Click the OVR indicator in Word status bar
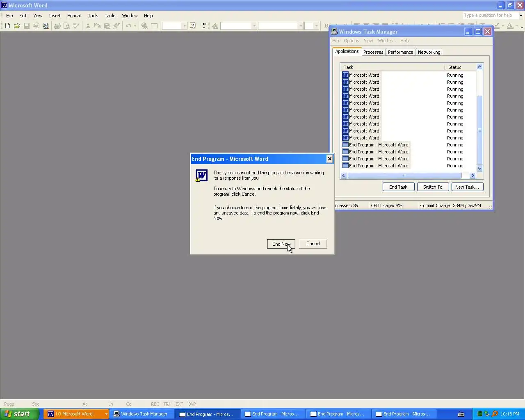The width and height of the screenshot is (525, 420). point(192,404)
